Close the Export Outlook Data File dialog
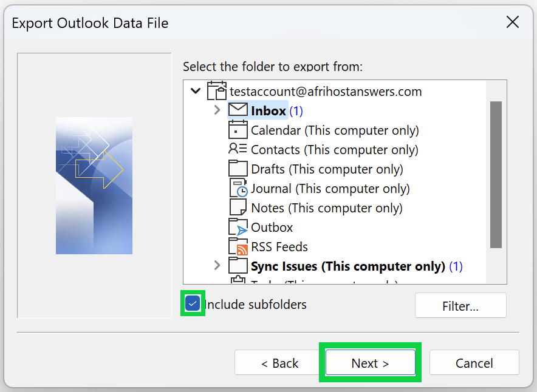Screen dimensions: 537x392 [512, 23]
